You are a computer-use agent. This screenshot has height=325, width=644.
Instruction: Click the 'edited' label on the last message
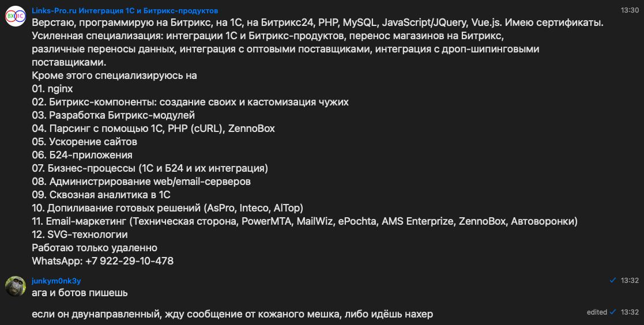[597, 312]
